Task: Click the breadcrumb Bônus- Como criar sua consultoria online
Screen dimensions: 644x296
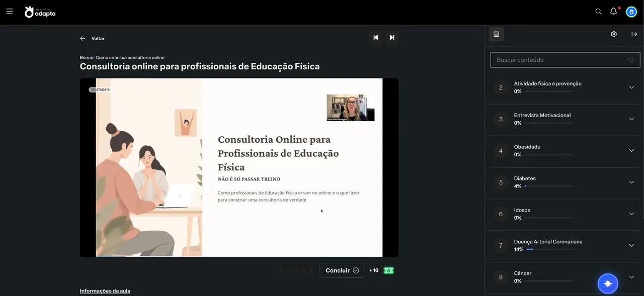Action: [x=122, y=57]
